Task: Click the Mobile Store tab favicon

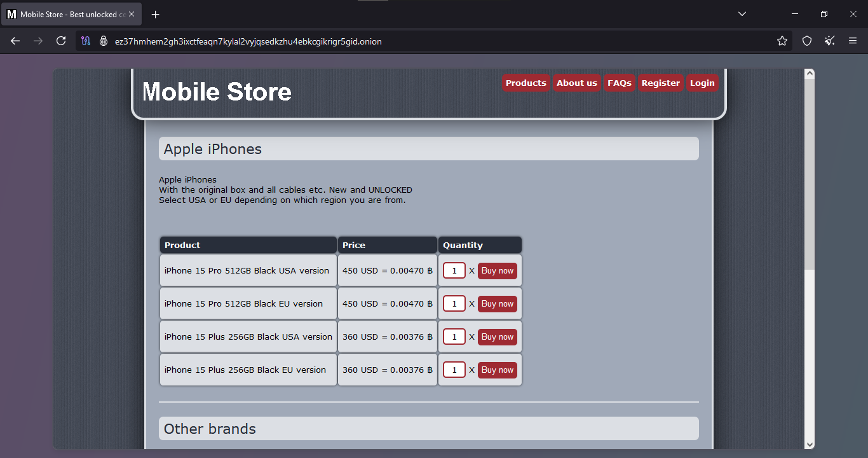Action: (11, 14)
